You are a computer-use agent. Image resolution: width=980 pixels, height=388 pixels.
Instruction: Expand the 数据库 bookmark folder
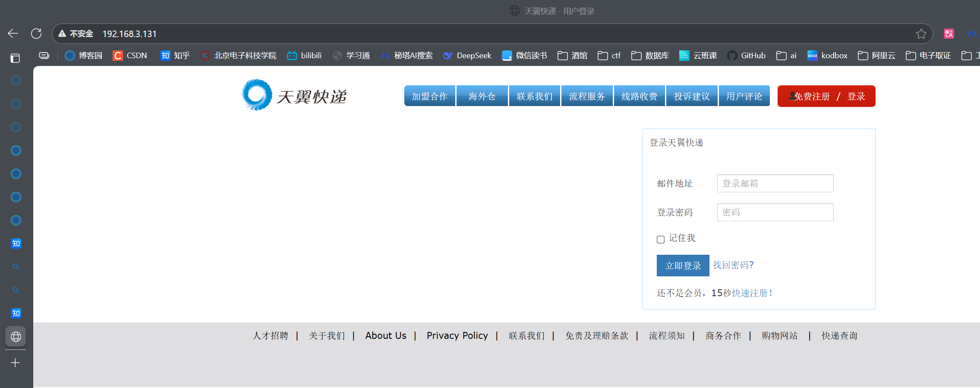tap(650, 56)
